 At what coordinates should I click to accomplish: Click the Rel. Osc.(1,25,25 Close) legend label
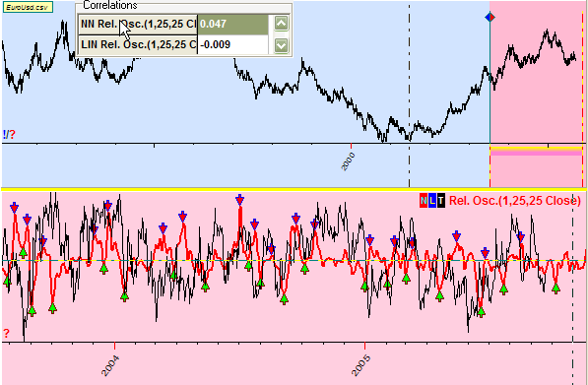(x=515, y=201)
